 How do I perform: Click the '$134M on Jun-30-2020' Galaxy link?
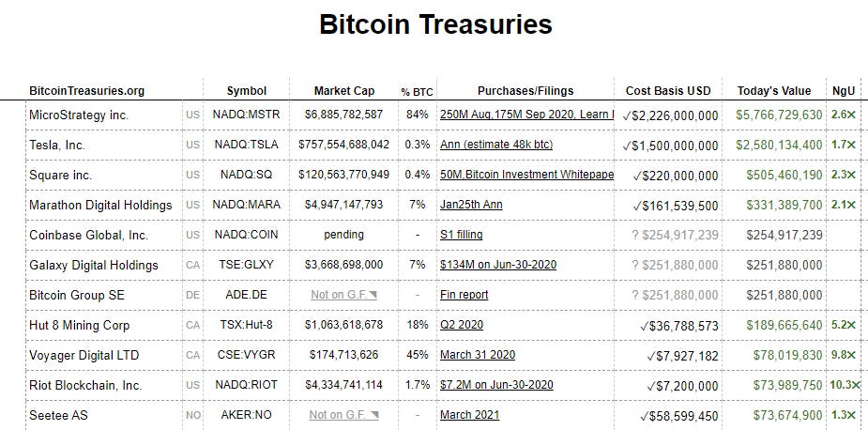point(497,265)
